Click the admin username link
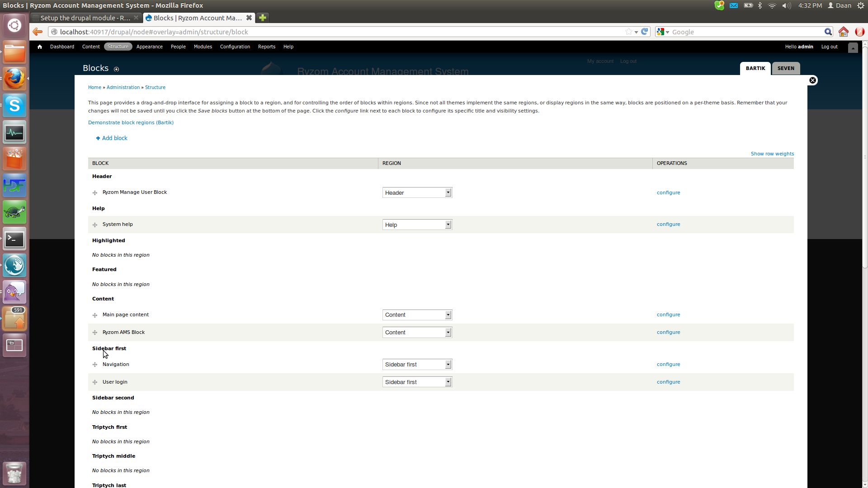This screenshot has height=488, width=868. pyautogui.click(x=805, y=47)
